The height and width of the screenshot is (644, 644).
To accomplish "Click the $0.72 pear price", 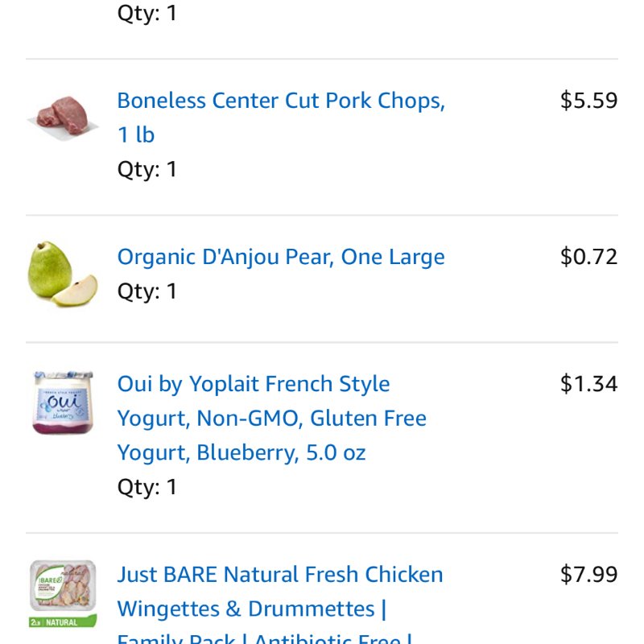I will point(588,257).
